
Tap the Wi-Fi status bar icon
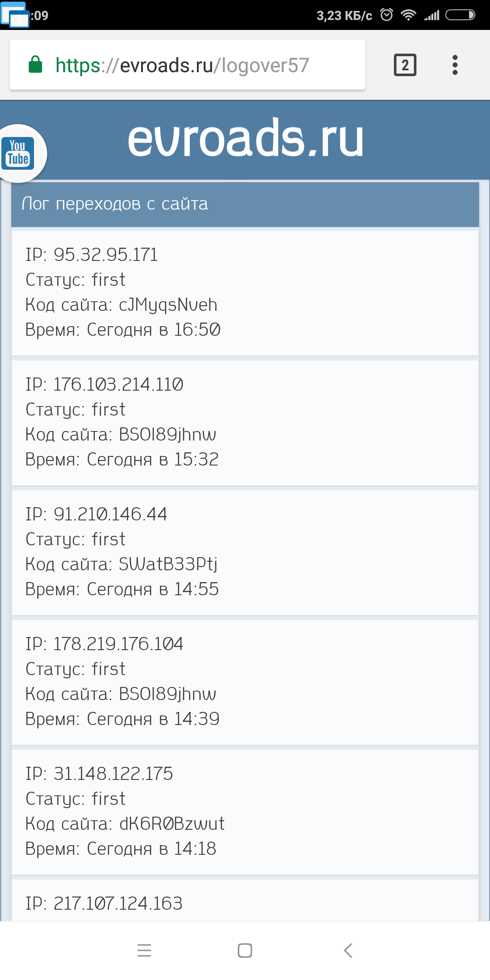[408, 15]
